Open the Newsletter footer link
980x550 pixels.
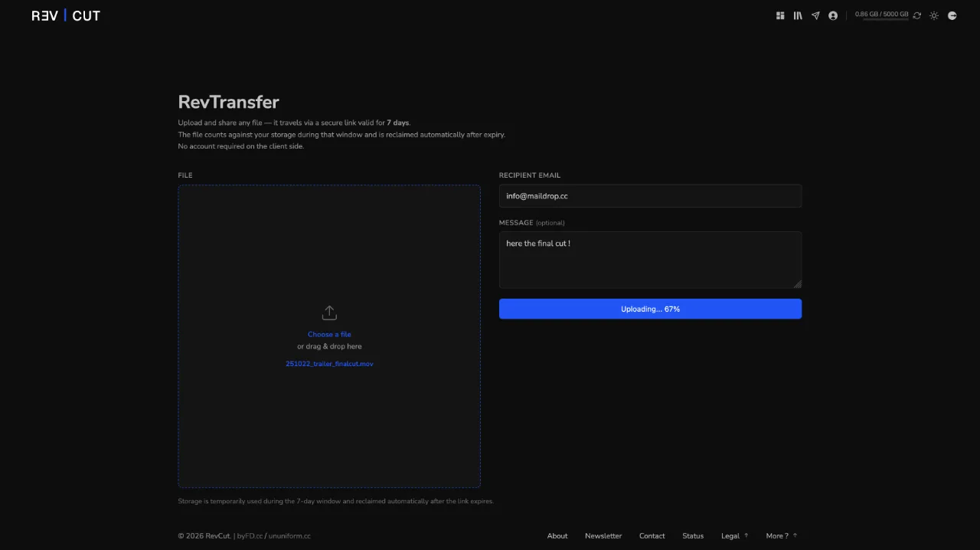603,536
